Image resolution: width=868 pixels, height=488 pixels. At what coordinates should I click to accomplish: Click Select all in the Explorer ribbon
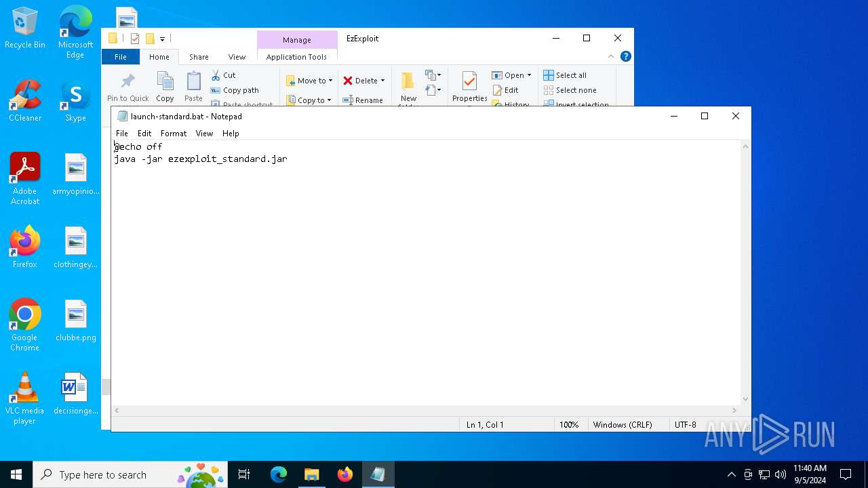565,75
